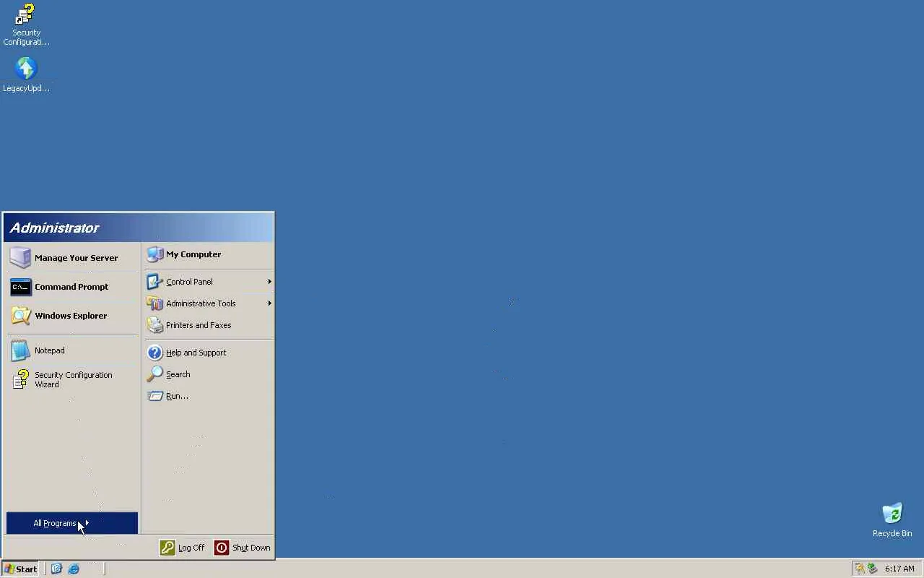Expand the Administrative Tools submenu
Image resolution: width=924 pixels, height=578 pixels.
coord(209,303)
